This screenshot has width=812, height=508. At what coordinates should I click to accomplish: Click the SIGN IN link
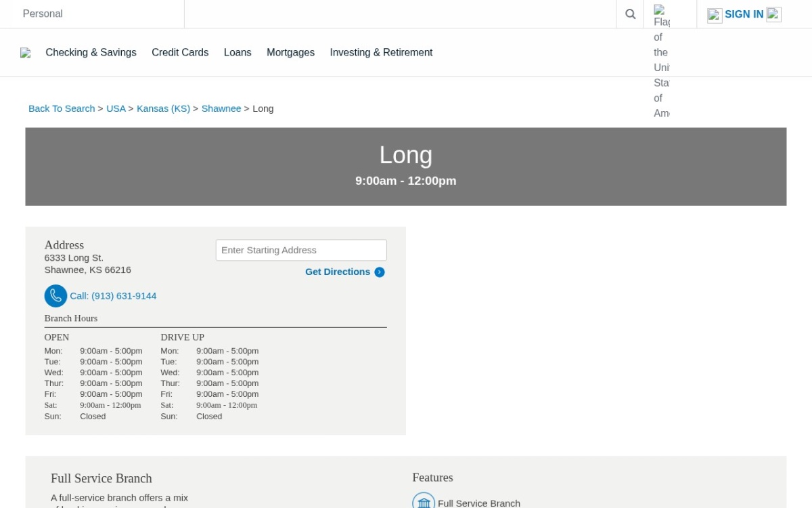point(744,14)
